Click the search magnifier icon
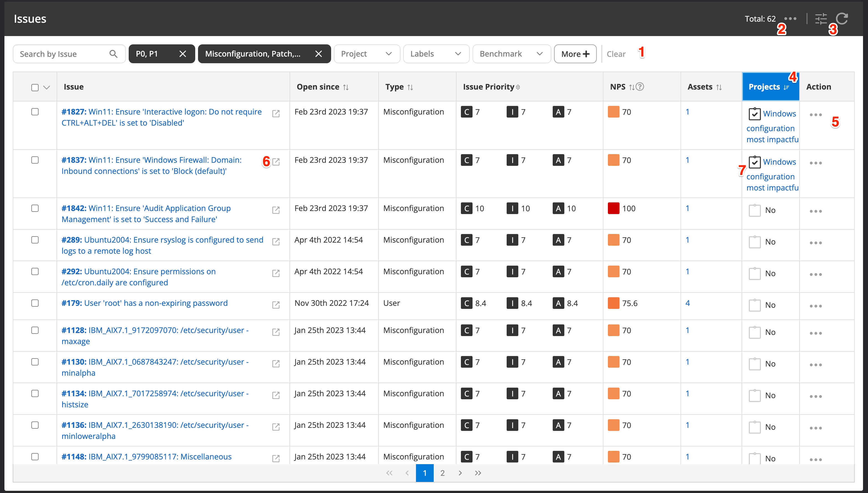 pyautogui.click(x=113, y=54)
